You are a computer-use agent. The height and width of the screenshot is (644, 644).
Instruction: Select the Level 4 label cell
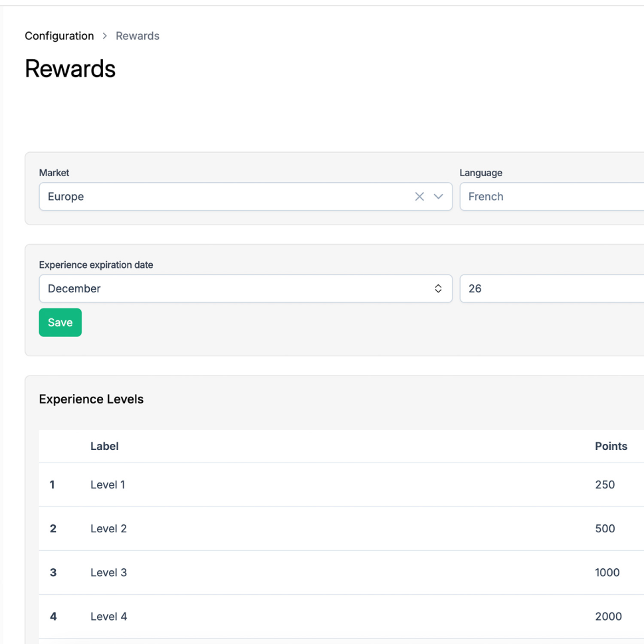(x=108, y=616)
